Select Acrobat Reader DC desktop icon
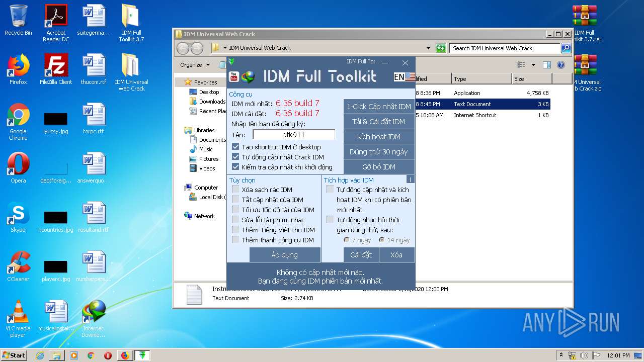 tap(56, 23)
